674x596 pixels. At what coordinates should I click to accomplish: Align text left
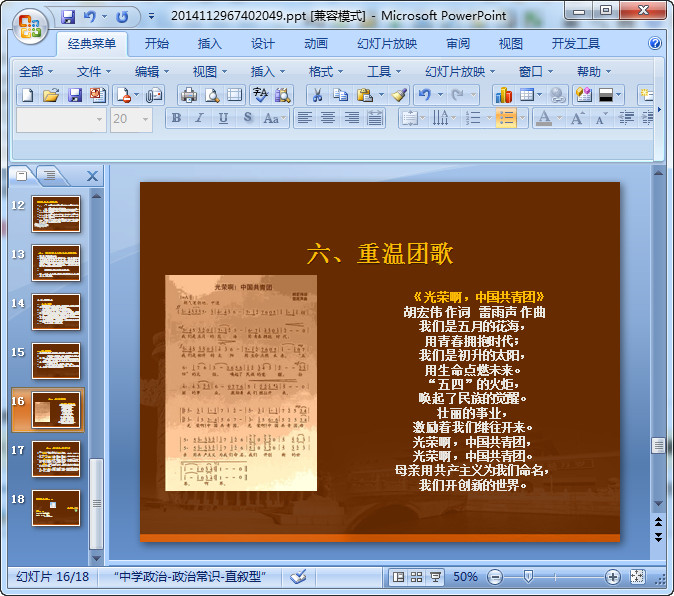[305, 118]
